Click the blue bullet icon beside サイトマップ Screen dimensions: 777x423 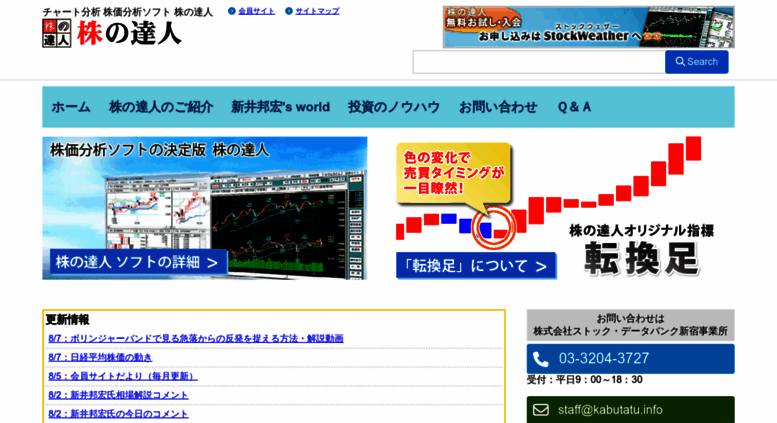pyautogui.click(x=289, y=11)
